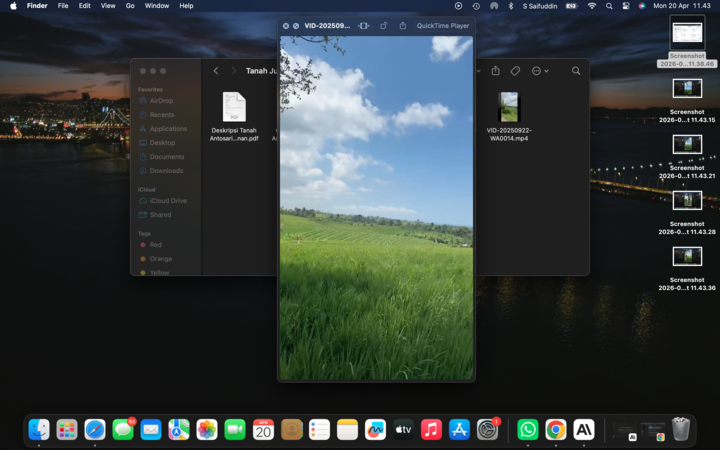
Task: Select VID-20250922-WA0014.mp4 video file
Action: [x=508, y=108]
